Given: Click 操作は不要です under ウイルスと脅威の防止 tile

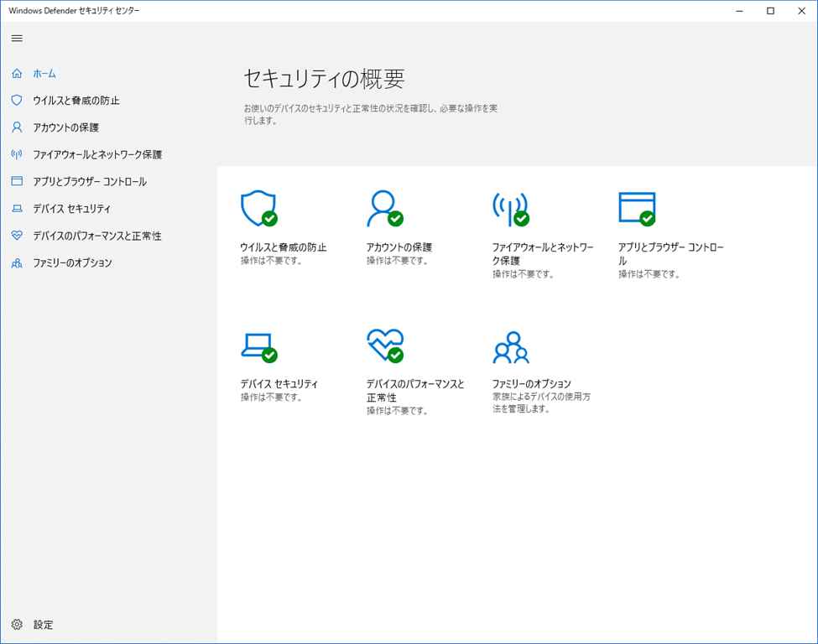Looking at the screenshot, I should tap(271, 261).
